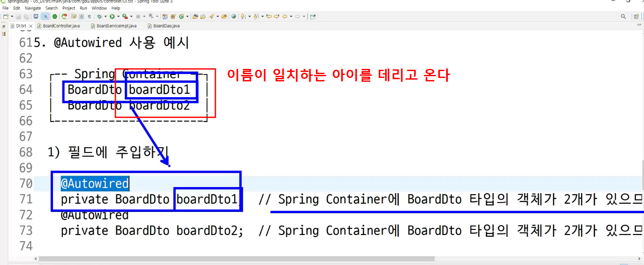Click the horizontal scrollbar thumb in editor
644x265 pixels.
coord(236,259)
